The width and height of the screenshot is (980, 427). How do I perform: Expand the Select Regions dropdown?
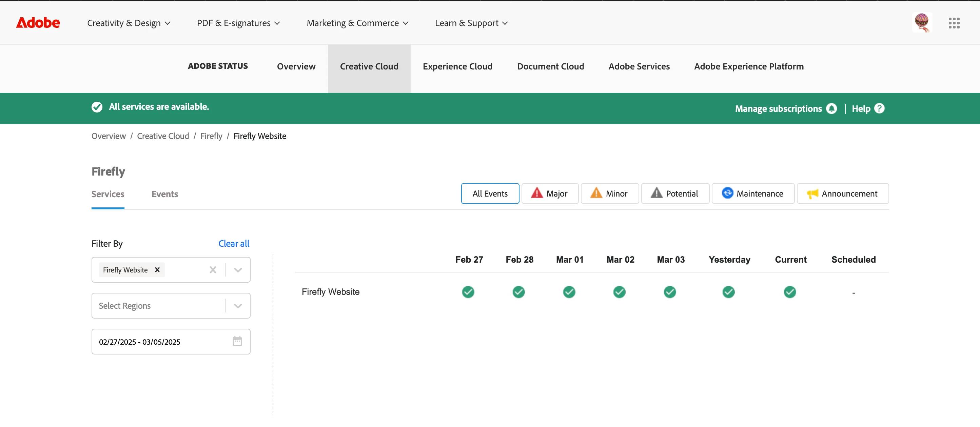point(238,306)
